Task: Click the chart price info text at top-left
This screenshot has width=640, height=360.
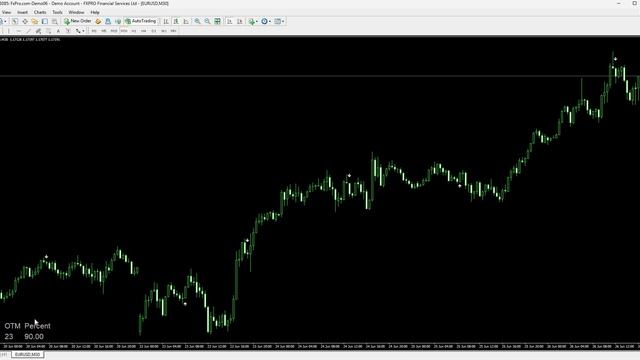Action: tap(30, 40)
